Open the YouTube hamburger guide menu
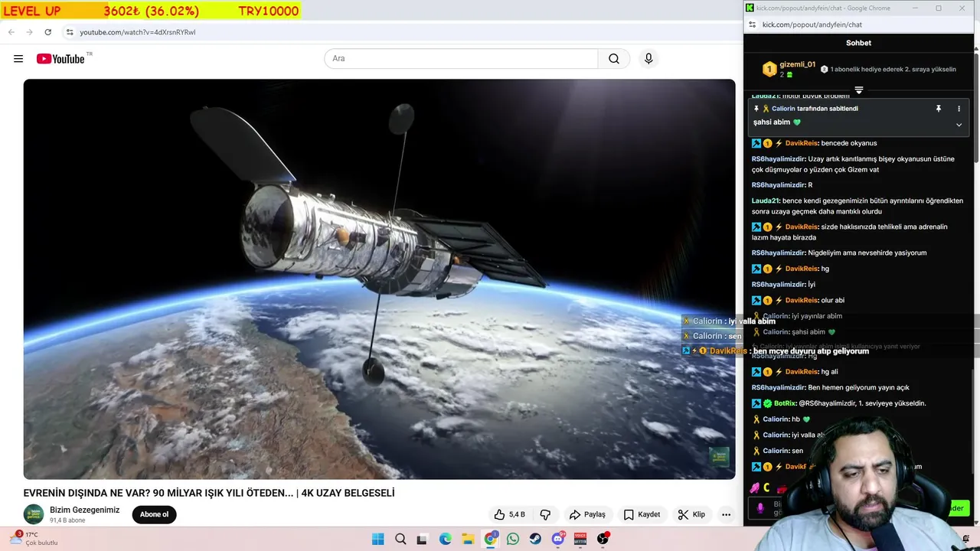The image size is (980, 551). (x=18, y=59)
